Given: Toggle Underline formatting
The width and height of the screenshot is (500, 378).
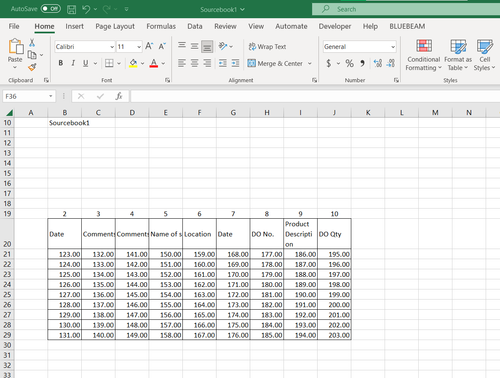Looking at the screenshot, I should (x=86, y=63).
